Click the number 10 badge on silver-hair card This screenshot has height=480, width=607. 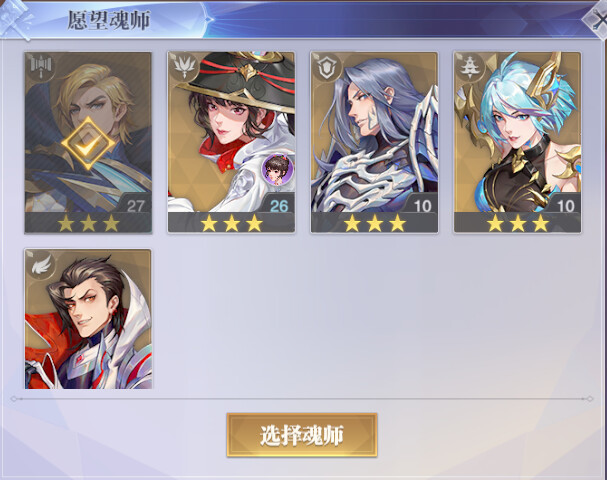422,206
